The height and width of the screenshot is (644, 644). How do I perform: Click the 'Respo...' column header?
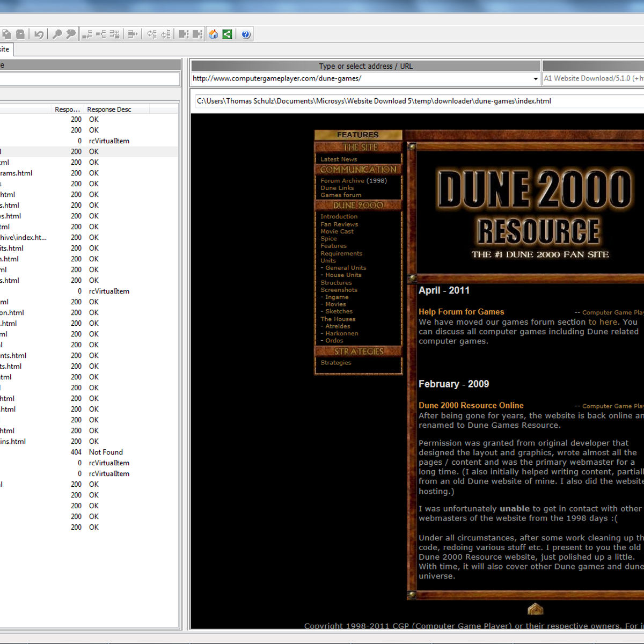coord(67,109)
